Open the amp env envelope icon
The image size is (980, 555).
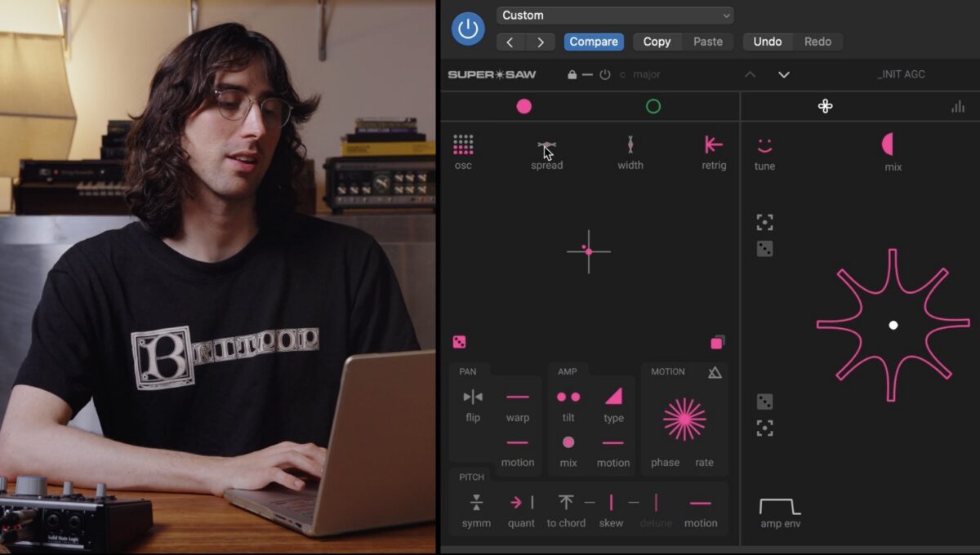[x=780, y=506]
